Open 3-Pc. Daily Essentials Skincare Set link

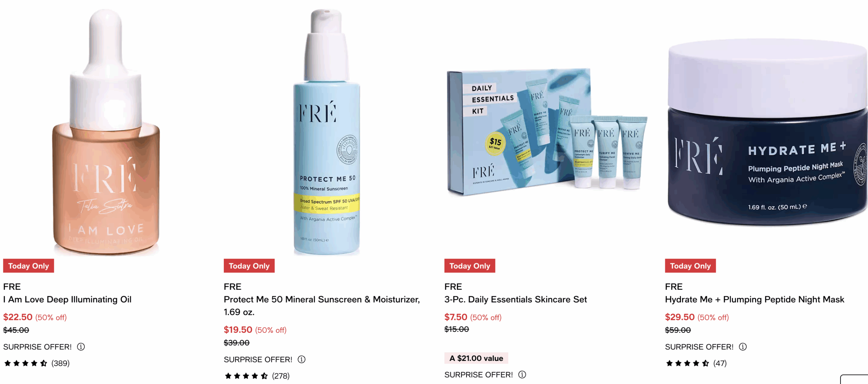pyautogui.click(x=515, y=300)
